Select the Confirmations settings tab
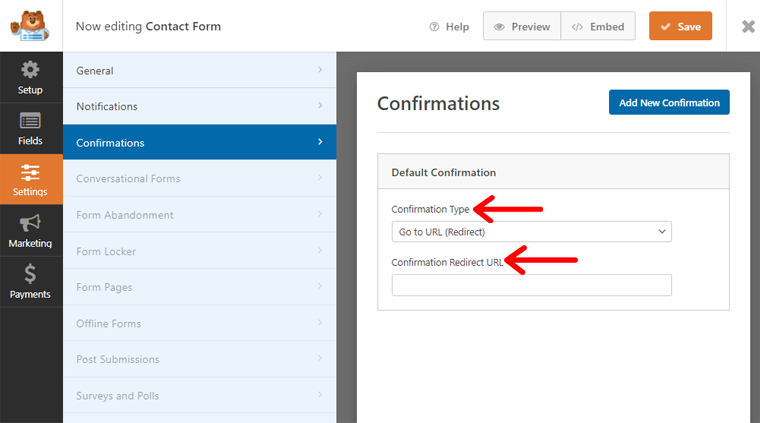The height and width of the screenshot is (423, 760). (199, 143)
